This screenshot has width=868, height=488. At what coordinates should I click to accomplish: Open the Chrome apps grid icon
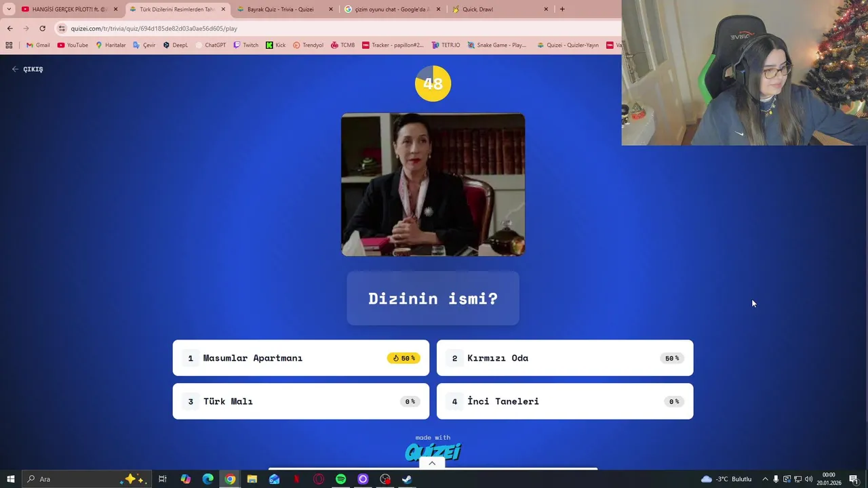pyautogui.click(x=9, y=45)
